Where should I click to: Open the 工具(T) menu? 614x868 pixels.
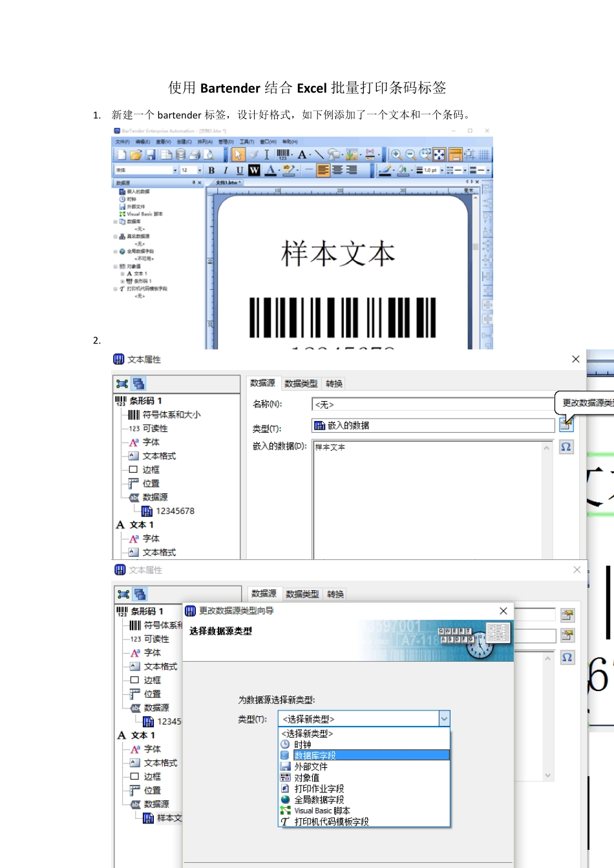tap(247, 141)
